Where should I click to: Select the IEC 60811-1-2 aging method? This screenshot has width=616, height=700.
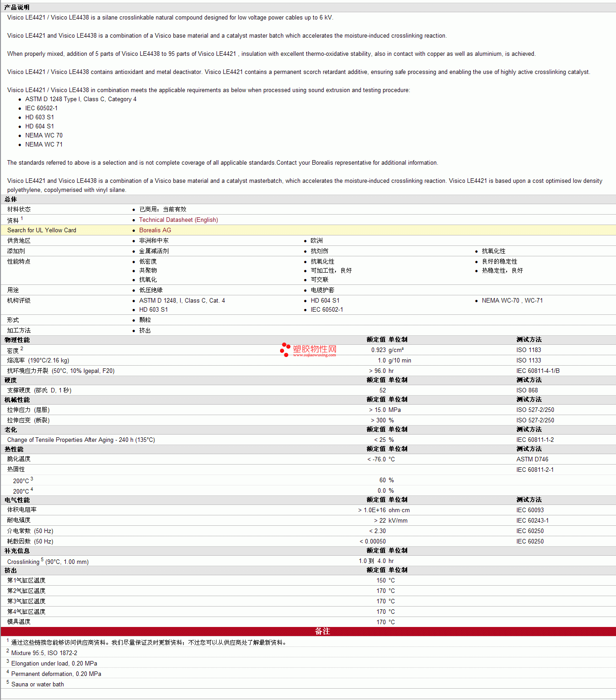tap(535, 440)
